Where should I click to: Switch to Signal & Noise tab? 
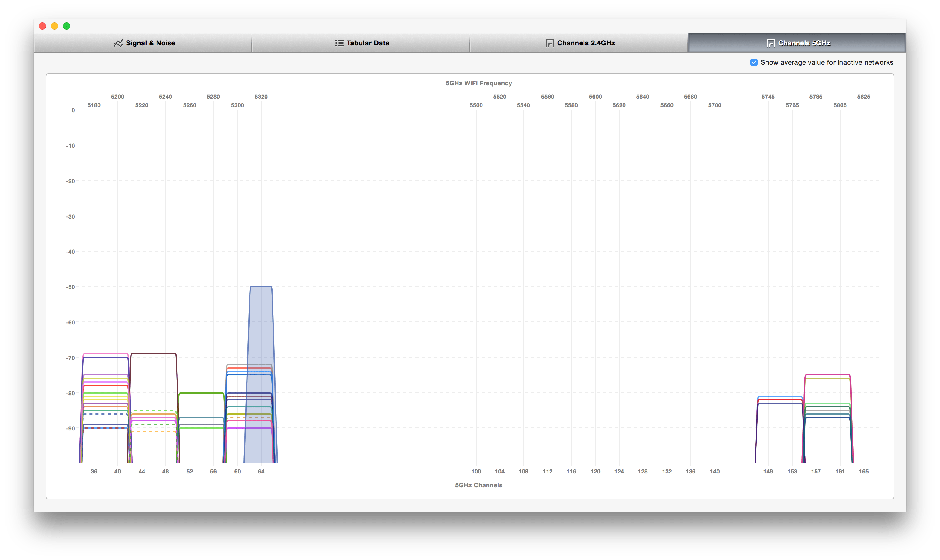click(x=150, y=43)
